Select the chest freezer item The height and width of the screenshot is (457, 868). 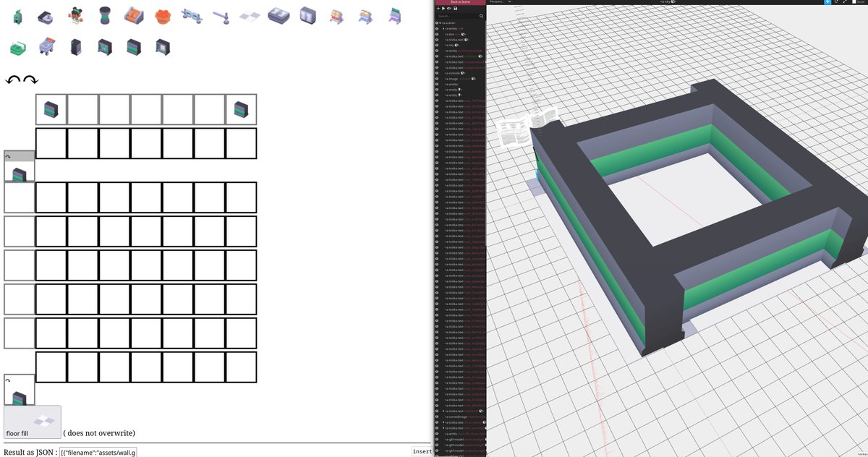(x=278, y=14)
